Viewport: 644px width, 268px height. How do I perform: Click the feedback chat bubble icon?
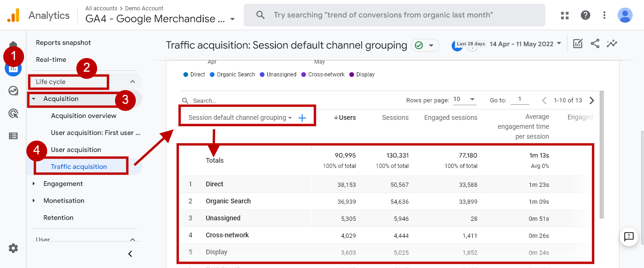point(629,236)
